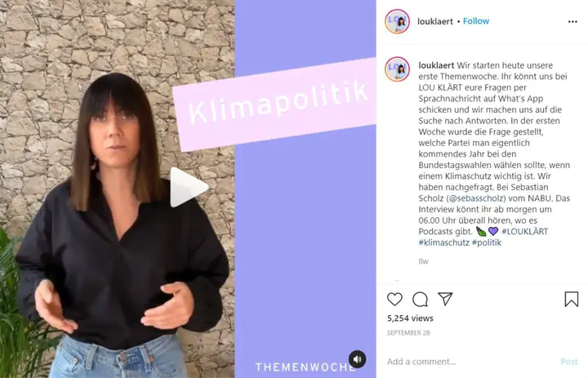This screenshot has width=588, height=378.
Task: Open louklaert profile picture in header
Action: [397, 21]
